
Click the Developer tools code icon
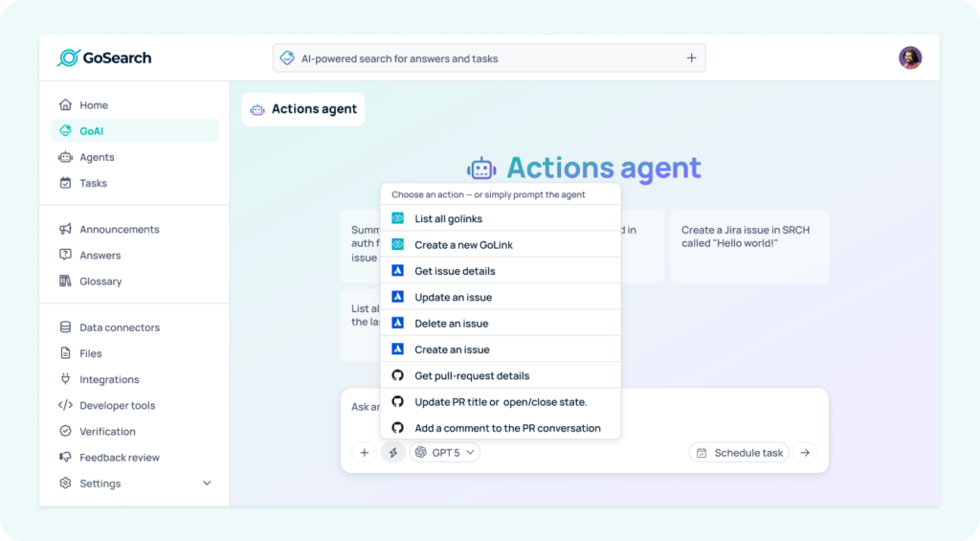pyautogui.click(x=65, y=406)
